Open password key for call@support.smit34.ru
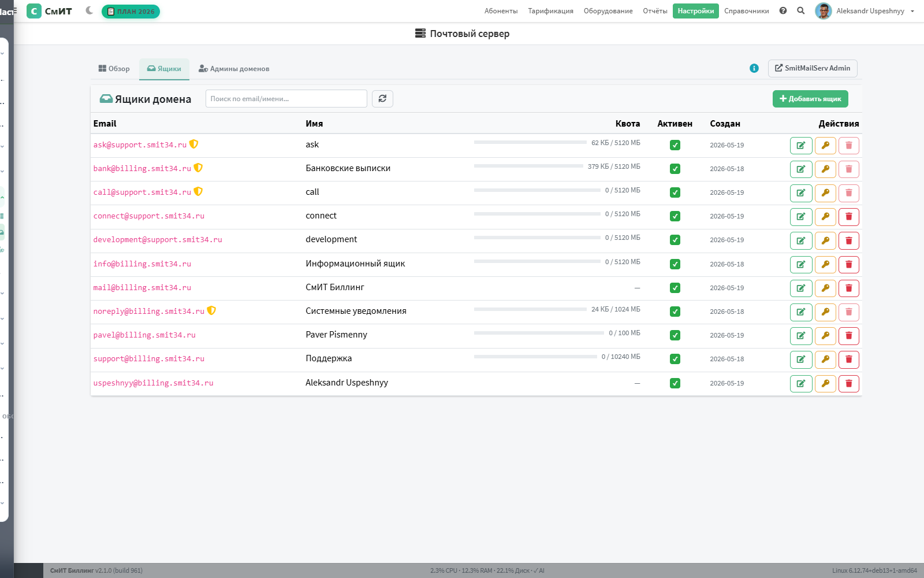 click(825, 193)
